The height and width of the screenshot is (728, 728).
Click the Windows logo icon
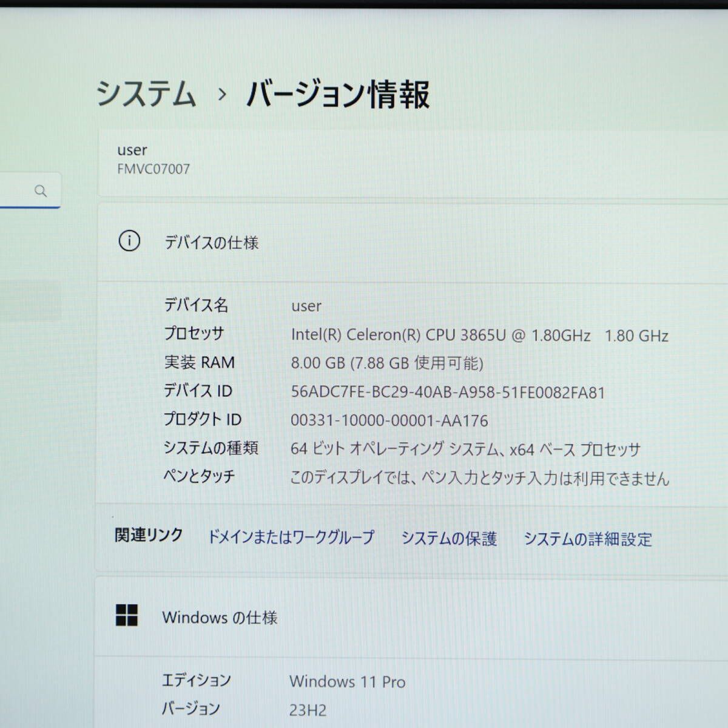click(127, 615)
